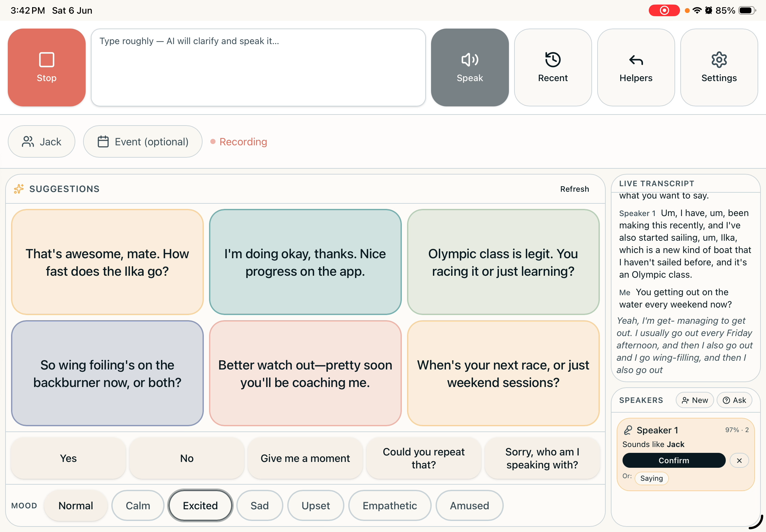Click the Suggestions sparkle icon
This screenshot has height=532, width=766.
[19, 189]
